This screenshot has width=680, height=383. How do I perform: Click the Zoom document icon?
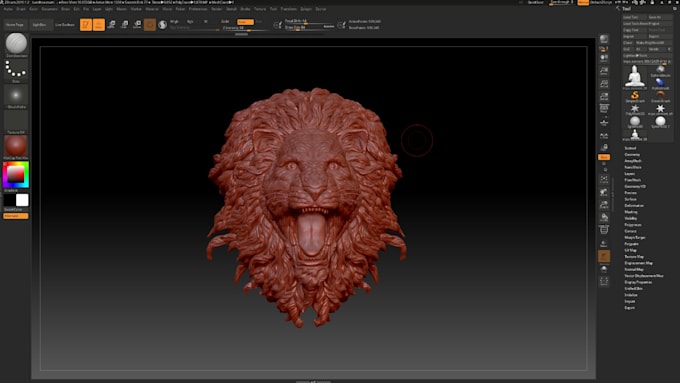point(604,70)
